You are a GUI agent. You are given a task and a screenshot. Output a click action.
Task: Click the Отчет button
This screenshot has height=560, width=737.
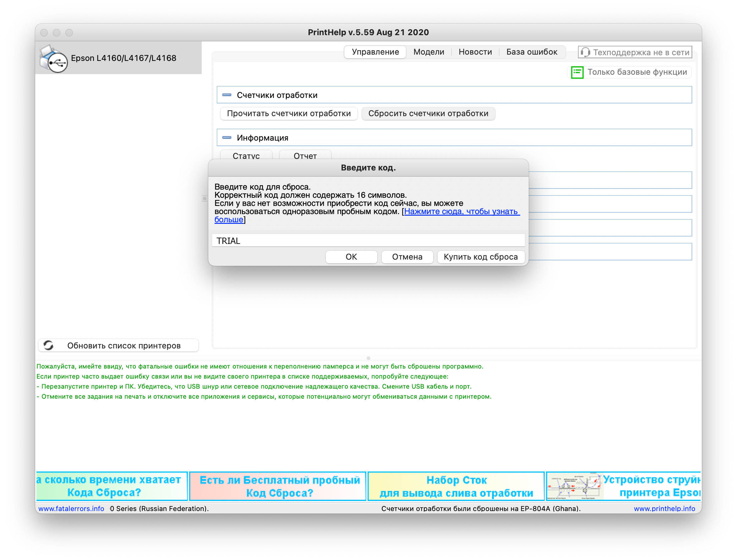click(x=305, y=155)
